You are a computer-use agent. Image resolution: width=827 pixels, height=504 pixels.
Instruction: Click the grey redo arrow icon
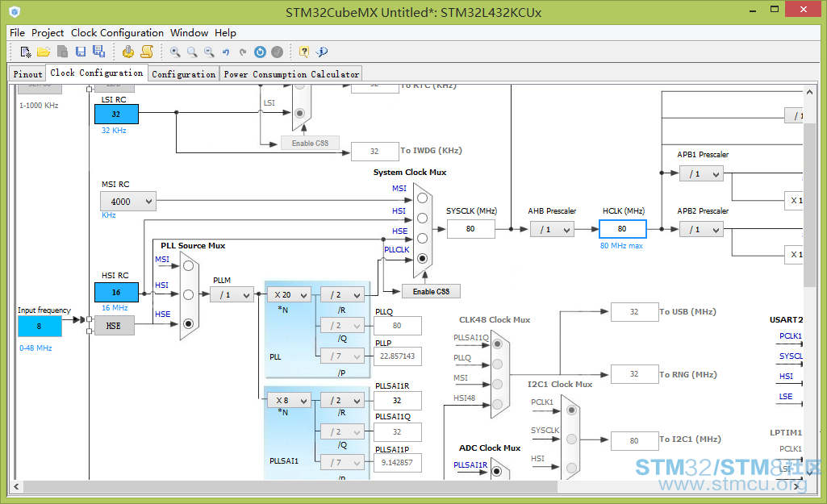[x=243, y=52]
